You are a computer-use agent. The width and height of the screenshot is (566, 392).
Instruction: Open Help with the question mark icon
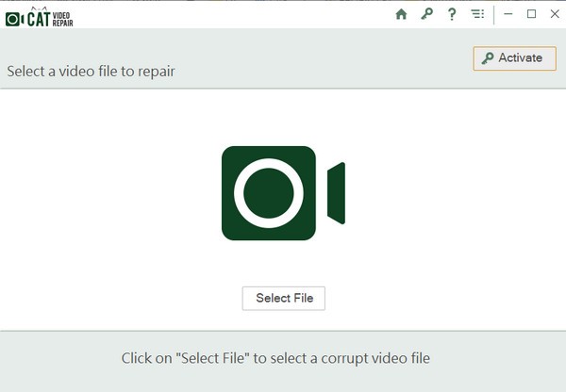tap(452, 14)
